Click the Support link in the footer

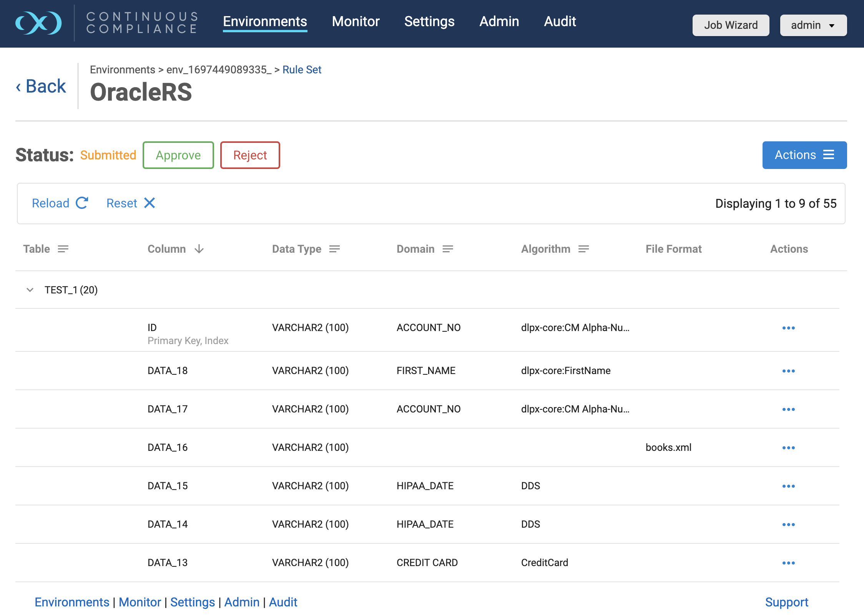tap(786, 602)
